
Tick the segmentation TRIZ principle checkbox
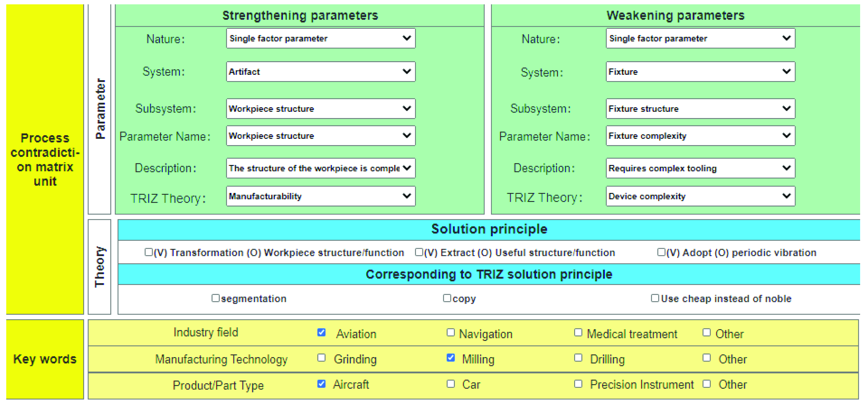click(215, 298)
